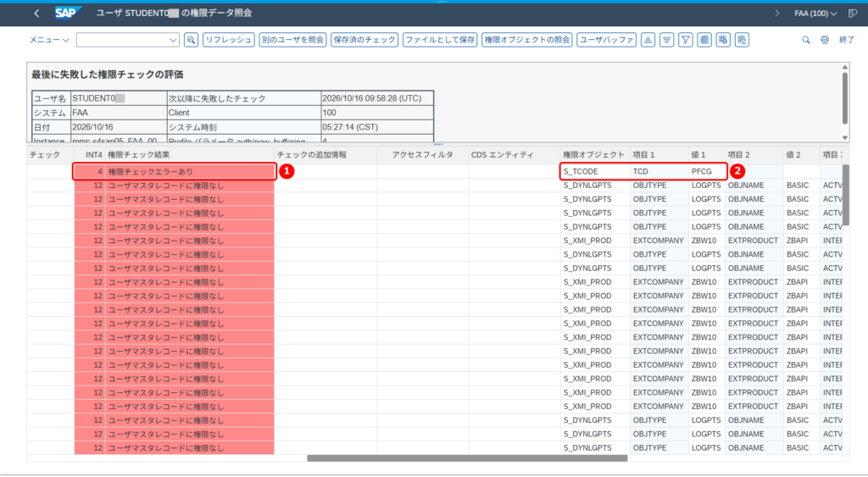Click the info panel vertical scrollbar
Screen dimensions: 868x477
845,100
